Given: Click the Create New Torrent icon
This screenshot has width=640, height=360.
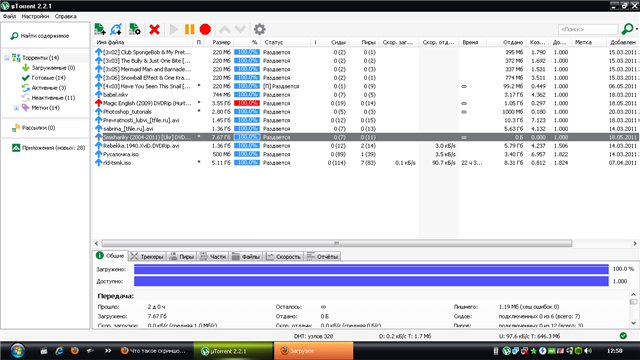Looking at the screenshot, I should click(x=135, y=29).
